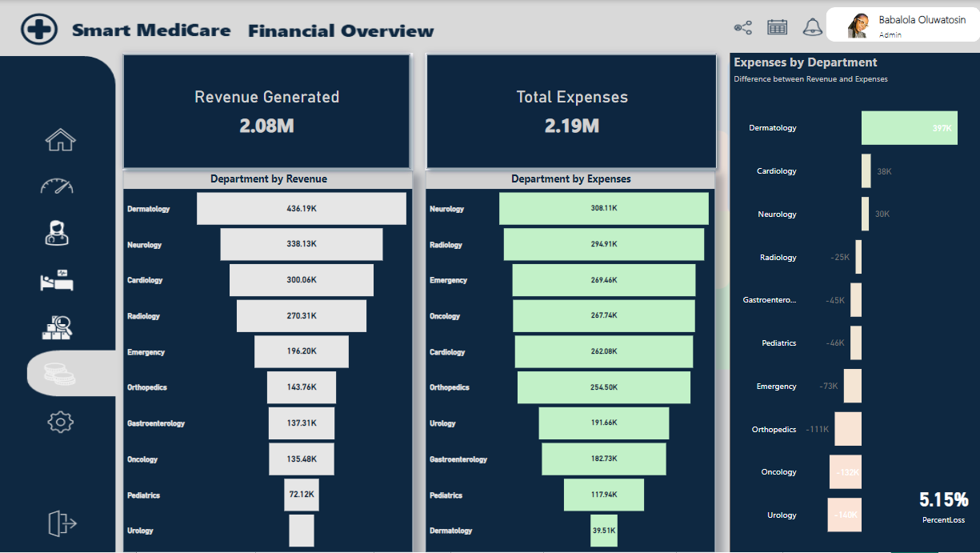Screen dimensions: 980x553
Task: Click the share icon in header
Action: tap(743, 28)
